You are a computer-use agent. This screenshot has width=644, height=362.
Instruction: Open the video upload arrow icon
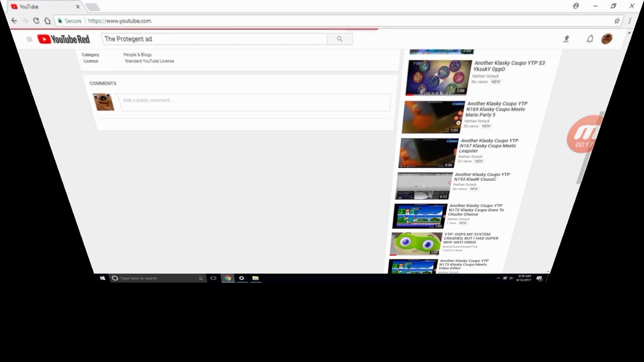pyautogui.click(x=566, y=39)
